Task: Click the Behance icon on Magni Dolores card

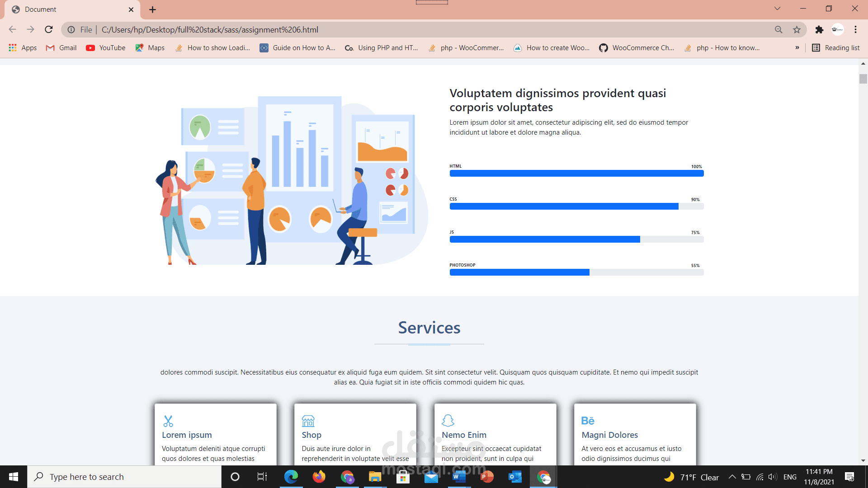Action: tap(588, 420)
